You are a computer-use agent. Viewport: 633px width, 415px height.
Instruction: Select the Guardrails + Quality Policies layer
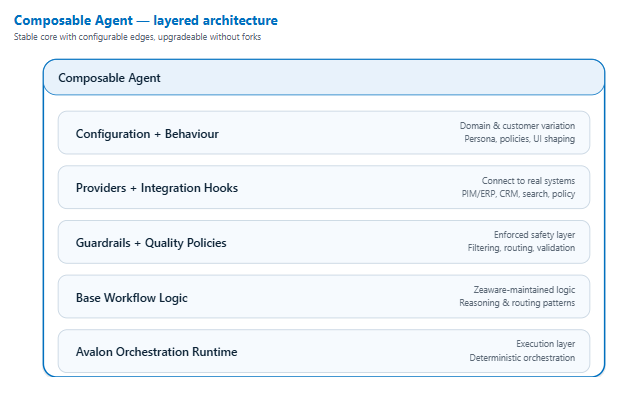(151, 242)
